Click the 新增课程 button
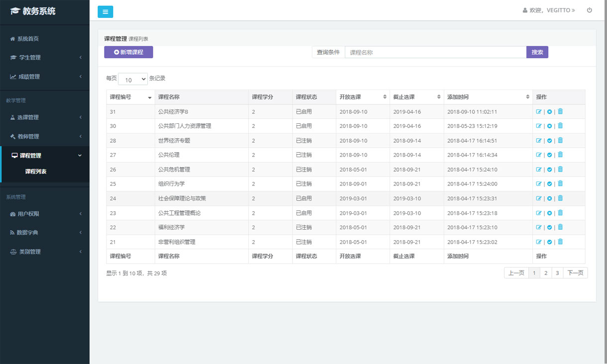The width and height of the screenshot is (607, 364). [128, 52]
